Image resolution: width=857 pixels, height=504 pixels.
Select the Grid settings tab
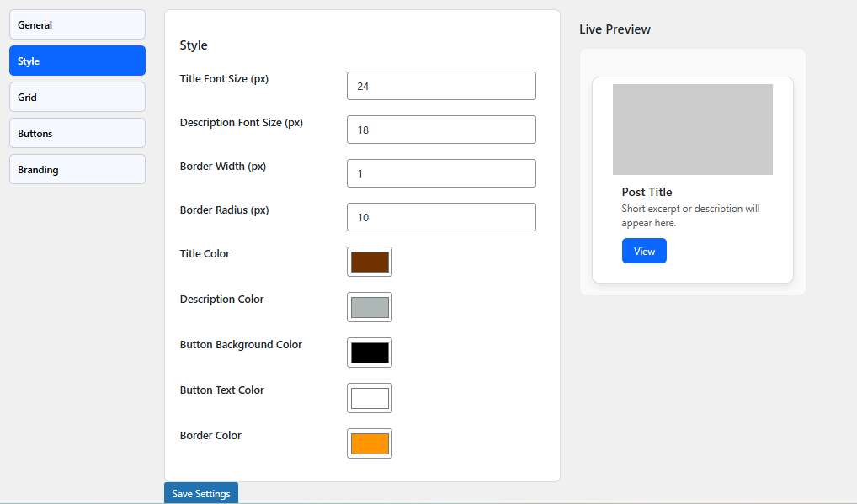tap(77, 97)
